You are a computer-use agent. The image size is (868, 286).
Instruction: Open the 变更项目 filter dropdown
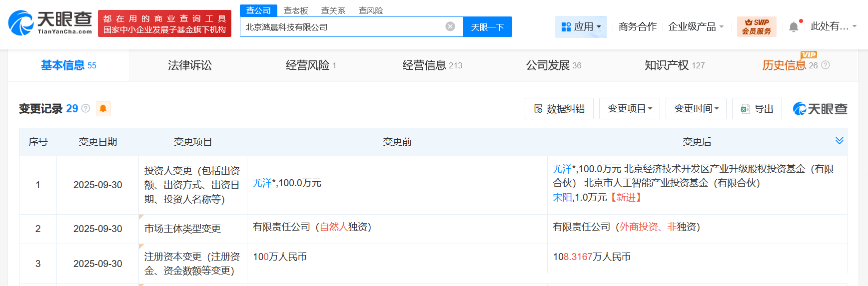coord(629,108)
